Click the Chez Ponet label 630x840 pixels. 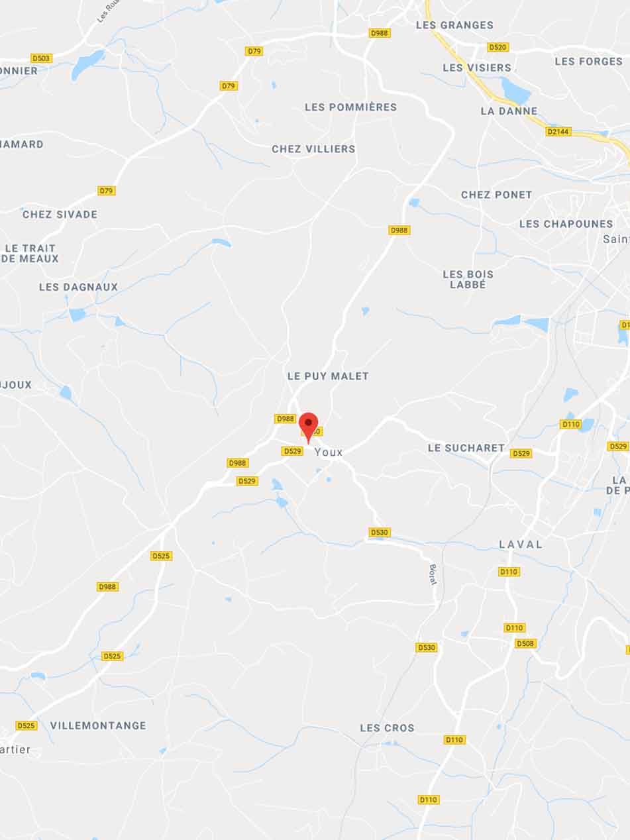[497, 194]
